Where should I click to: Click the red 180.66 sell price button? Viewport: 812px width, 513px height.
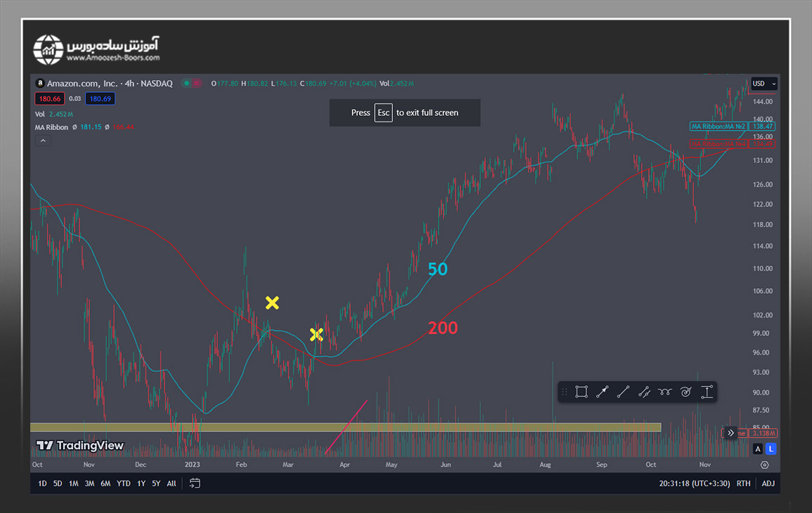[x=50, y=99]
